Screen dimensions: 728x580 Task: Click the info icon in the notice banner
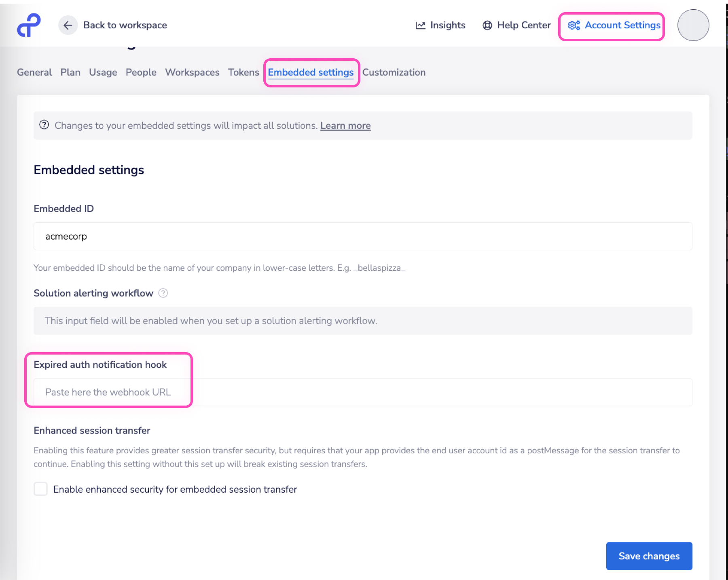[x=44, y=125]
